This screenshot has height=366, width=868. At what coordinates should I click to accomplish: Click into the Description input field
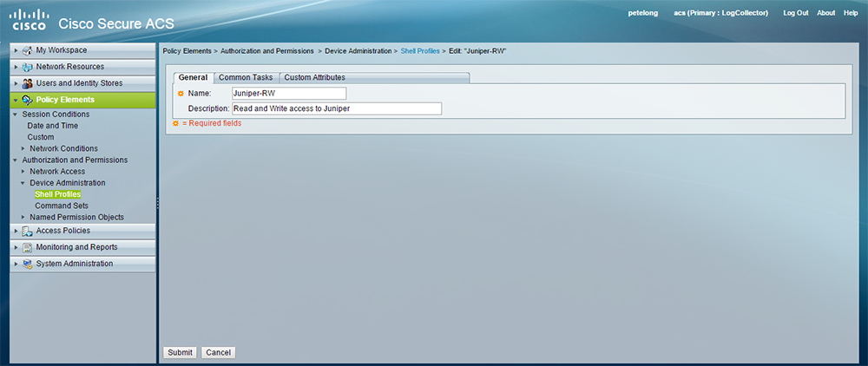[337, 108]
